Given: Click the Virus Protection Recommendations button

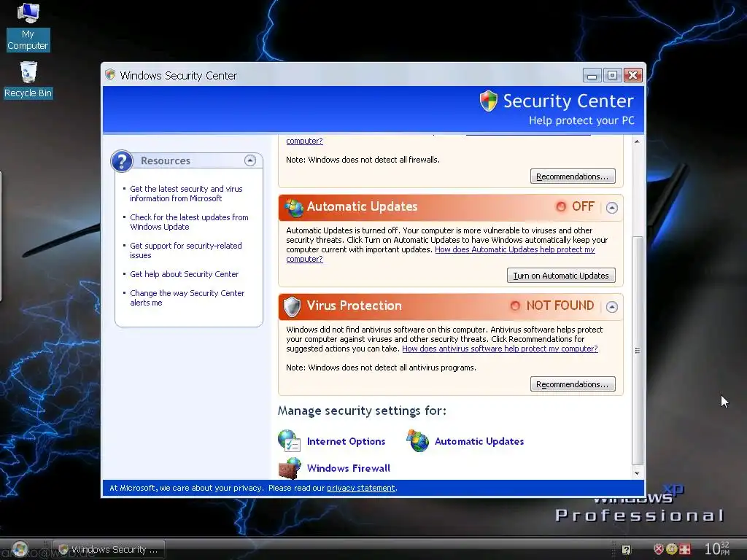Looking at the screenshot, I should 573,384.
